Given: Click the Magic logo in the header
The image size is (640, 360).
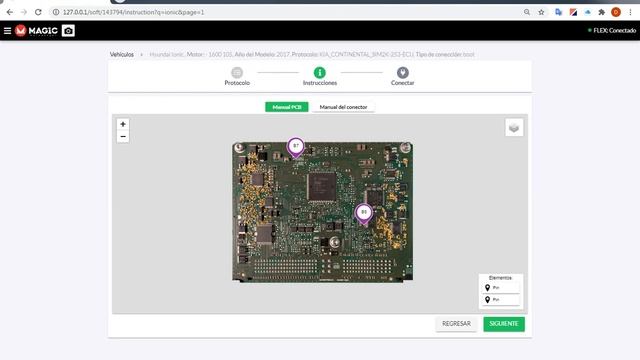Looking at the screenshot, I should (x=36, y=31).
